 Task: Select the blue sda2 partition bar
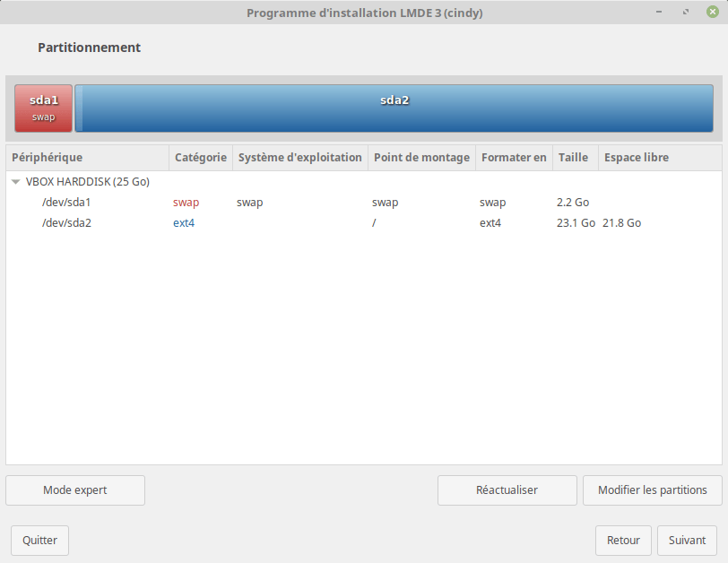(x=394, y=108)
